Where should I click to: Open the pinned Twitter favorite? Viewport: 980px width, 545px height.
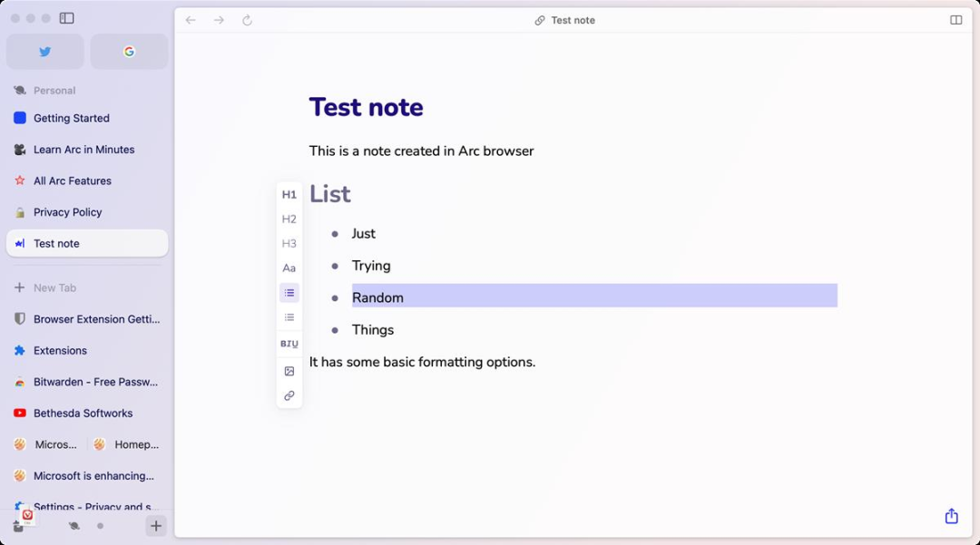tap(45, 51)
